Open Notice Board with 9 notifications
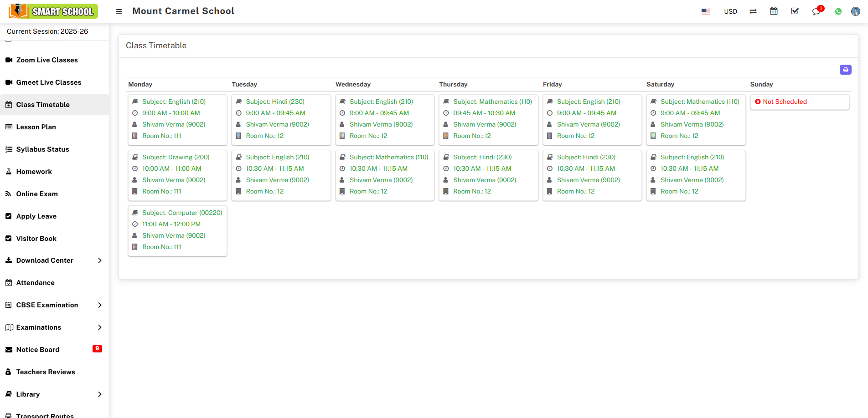Viewport: 868px width, 418px height. click(x=37, y=349)
